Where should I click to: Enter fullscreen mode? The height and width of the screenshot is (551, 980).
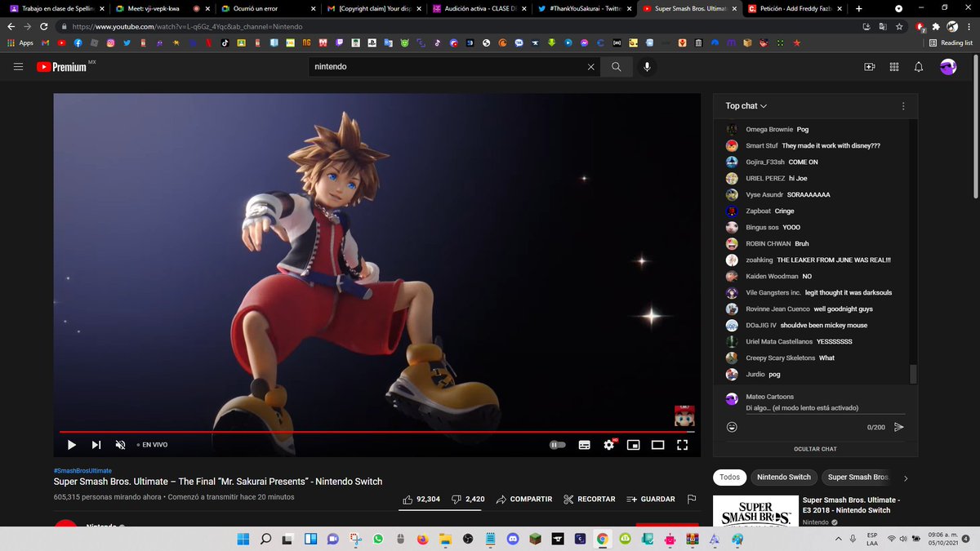(683, 445)
